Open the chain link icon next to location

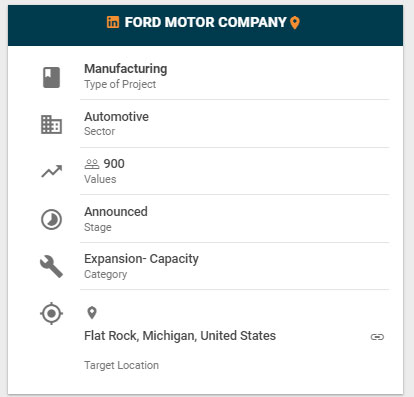pyautogui.click(x=377, y=337)
